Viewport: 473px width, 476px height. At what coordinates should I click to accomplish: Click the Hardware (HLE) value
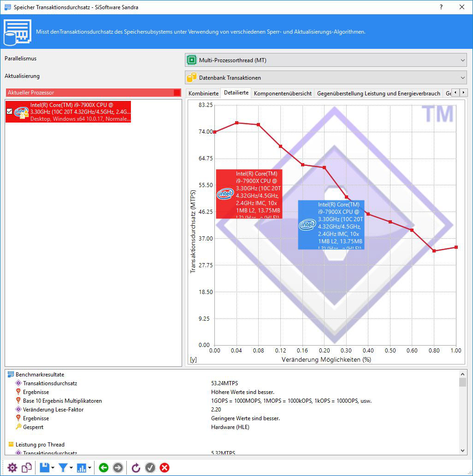coord(230,427)
